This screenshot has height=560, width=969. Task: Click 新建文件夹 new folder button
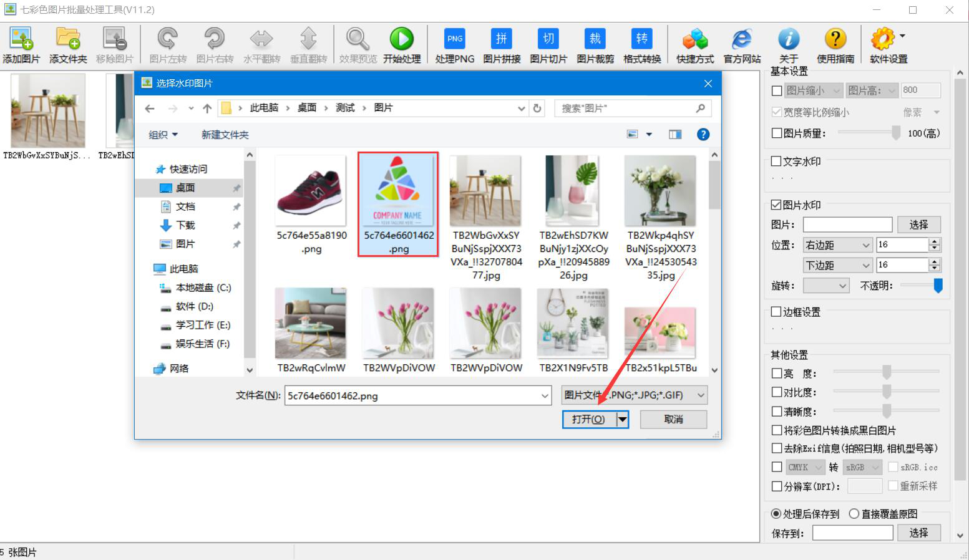(225, 135)
